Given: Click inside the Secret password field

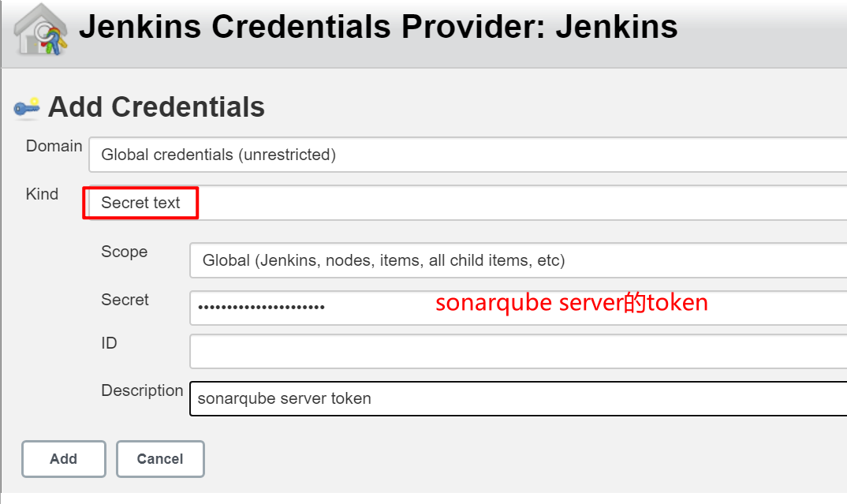Looking at the screenshot, I should click(x=355, y=308).
